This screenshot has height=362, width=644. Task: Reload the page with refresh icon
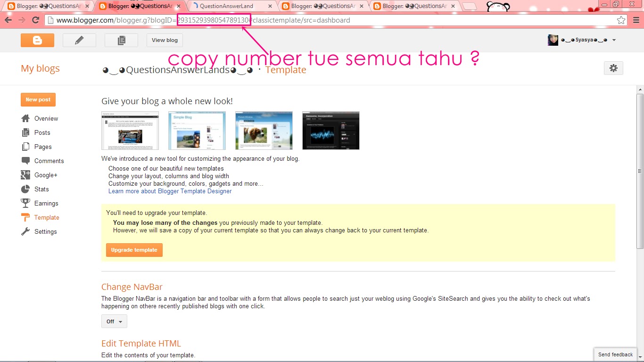[35, 20]
